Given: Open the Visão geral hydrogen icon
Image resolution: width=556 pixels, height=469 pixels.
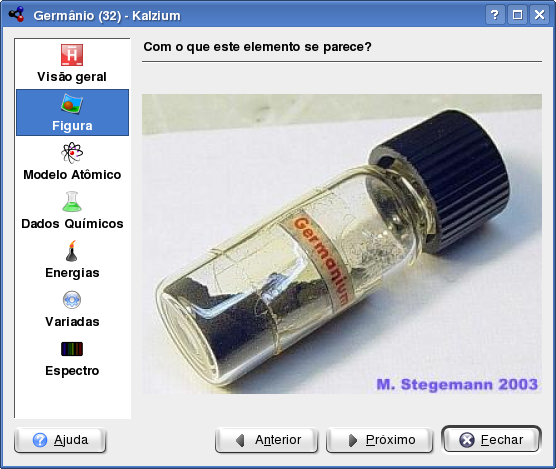Looking at the screenshot, I should pyautogui.click(x=72, y=55).
